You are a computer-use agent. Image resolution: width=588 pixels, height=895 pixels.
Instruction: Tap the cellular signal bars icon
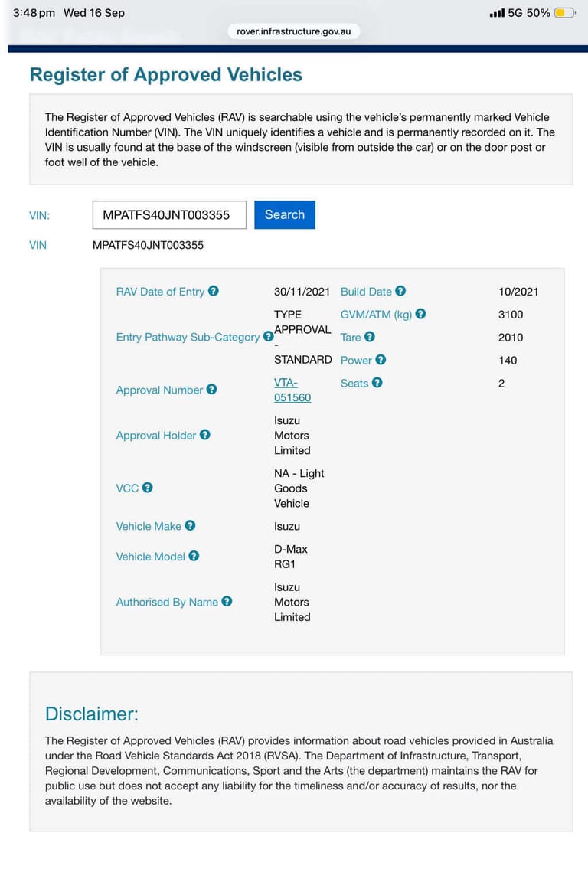point(497,12)
